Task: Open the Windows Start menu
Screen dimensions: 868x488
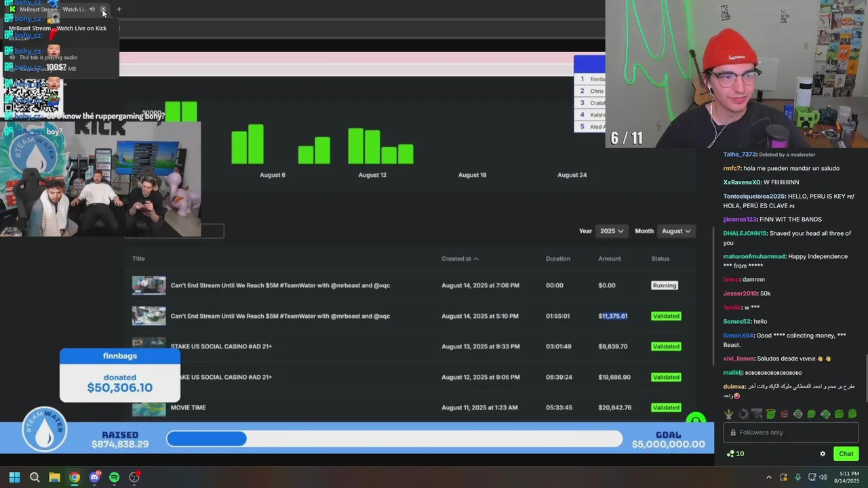Action: (x=14, y=477)
